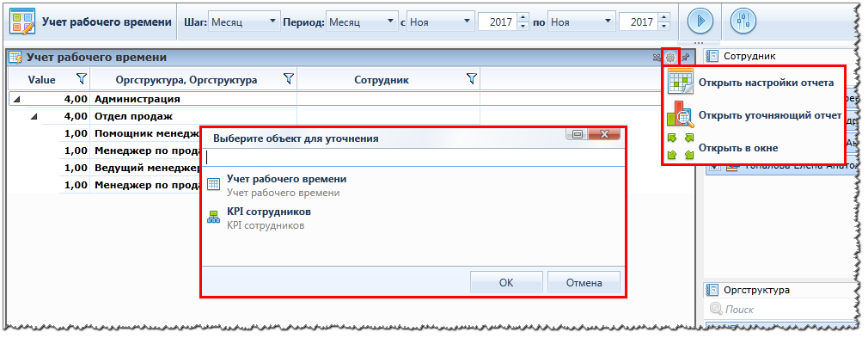Select the Помощник менедж row
This screenshot has height=338, width=868.
tap(147, 133)
